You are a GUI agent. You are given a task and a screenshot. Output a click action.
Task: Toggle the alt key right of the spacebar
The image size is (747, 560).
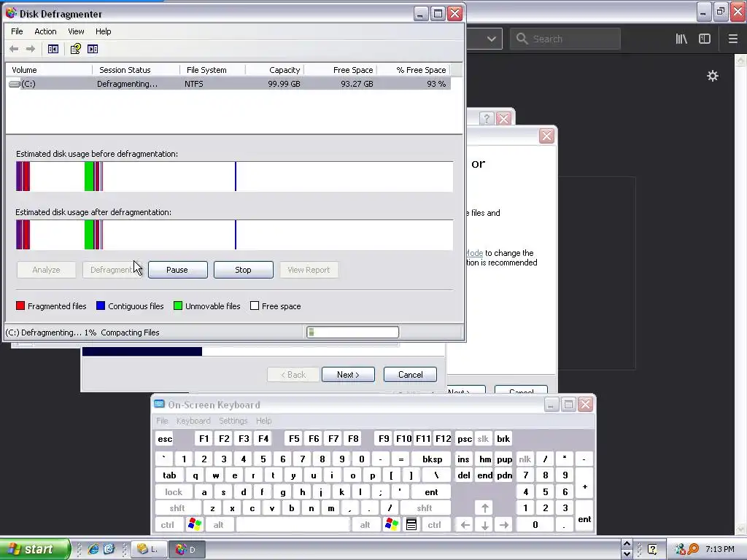(x=365, y=525)
